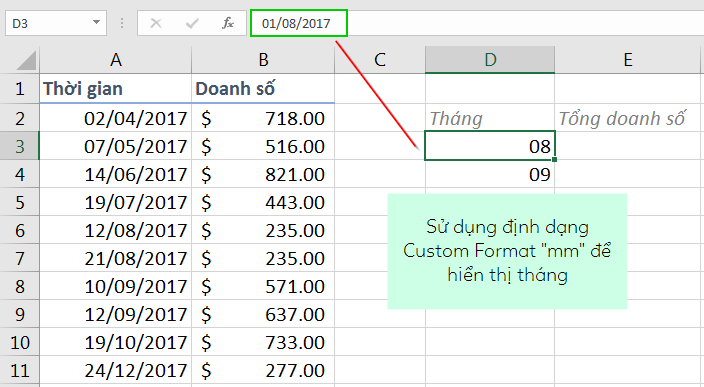Select the cell with date 12/09/2017
Image resolution: width=704 pixels, height=387 pixels.
[116, 314]
